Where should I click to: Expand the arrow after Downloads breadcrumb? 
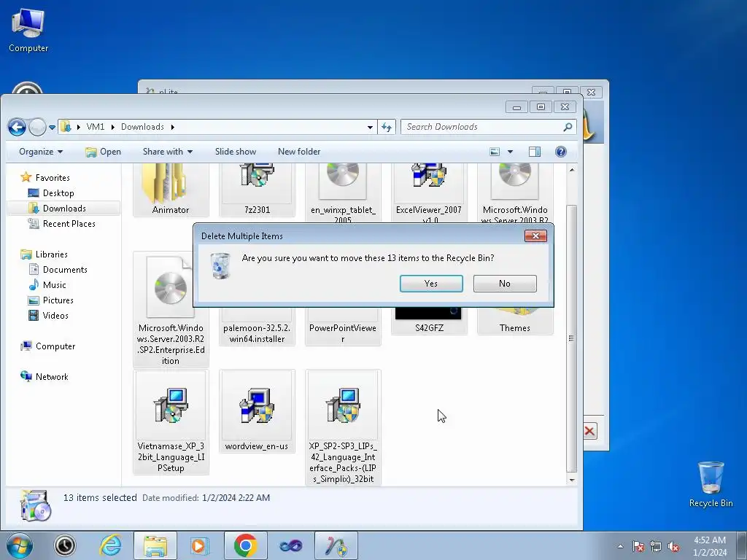pyautogui.click(x=172, y=127)
